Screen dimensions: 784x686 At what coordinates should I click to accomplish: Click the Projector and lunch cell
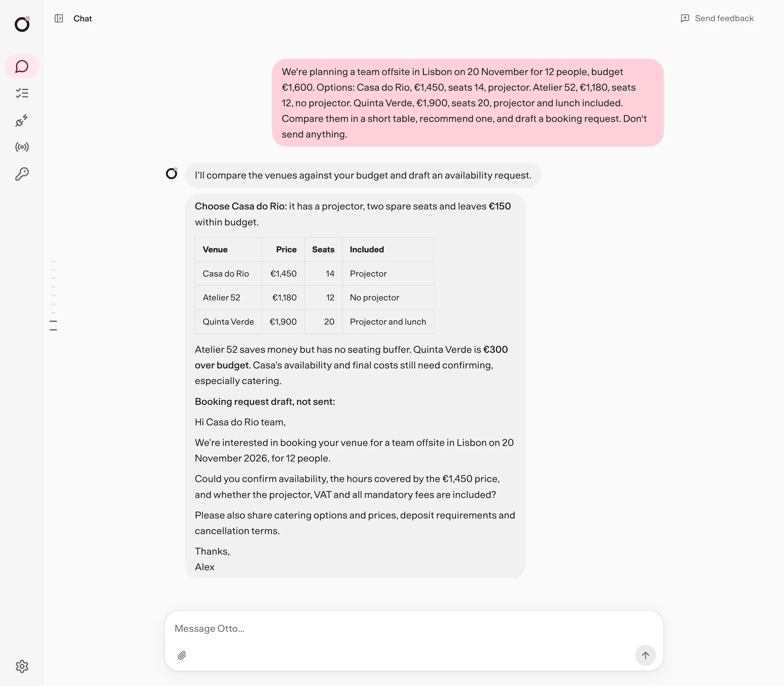click(x=388, y=322)
